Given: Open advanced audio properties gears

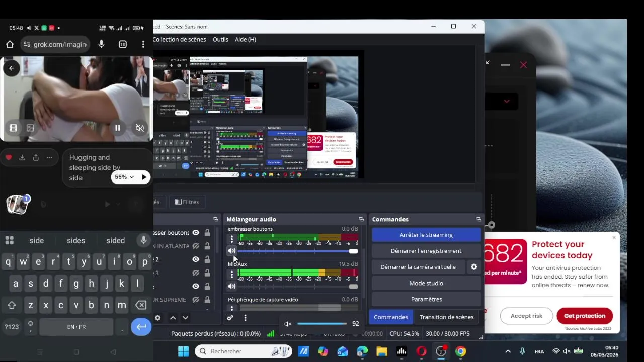Looking at the screenshot, I should point(230,318).
